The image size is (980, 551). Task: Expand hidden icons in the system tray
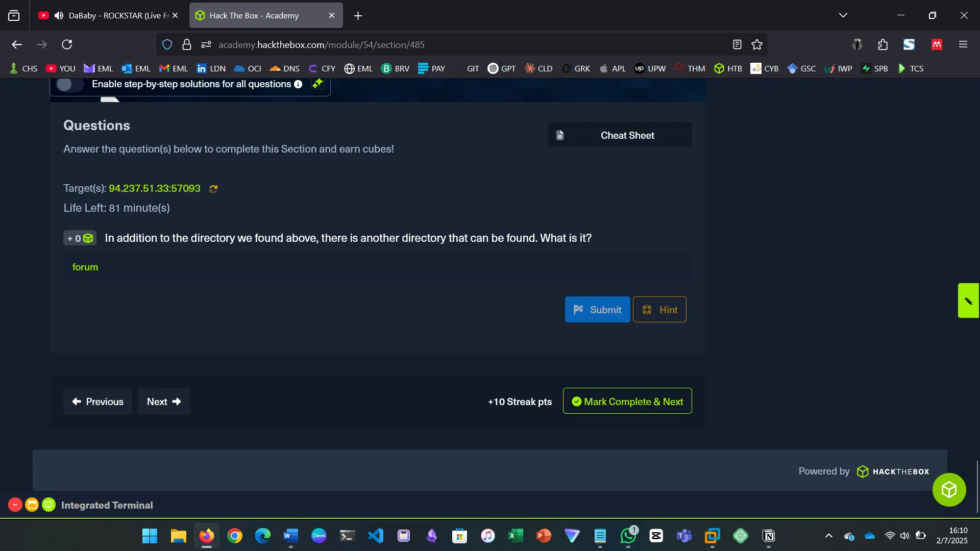click(x=828, y=536)
